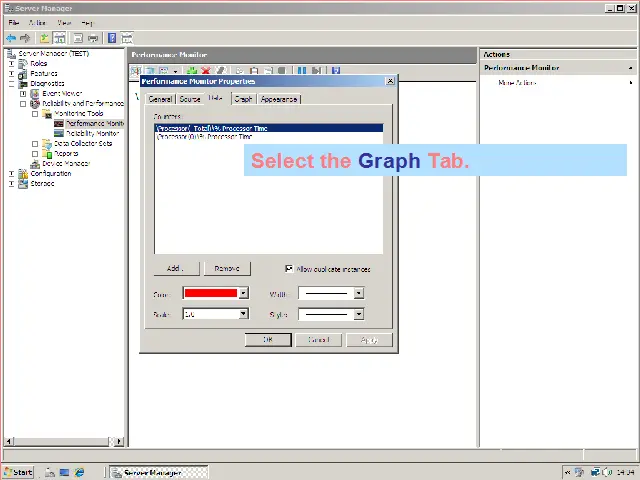Click the green Add counter icon
This screenshot has height=480, width=640.
[x=191, y=71]
